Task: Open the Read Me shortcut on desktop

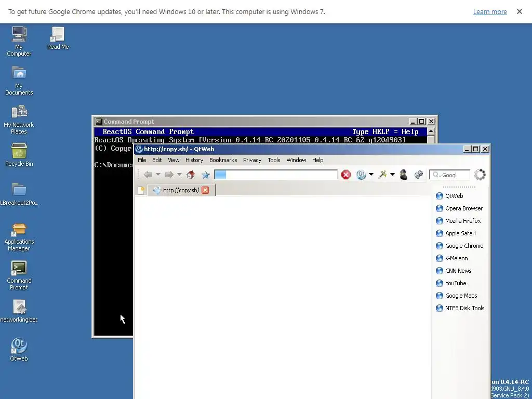Action: (x=58, y=38)
